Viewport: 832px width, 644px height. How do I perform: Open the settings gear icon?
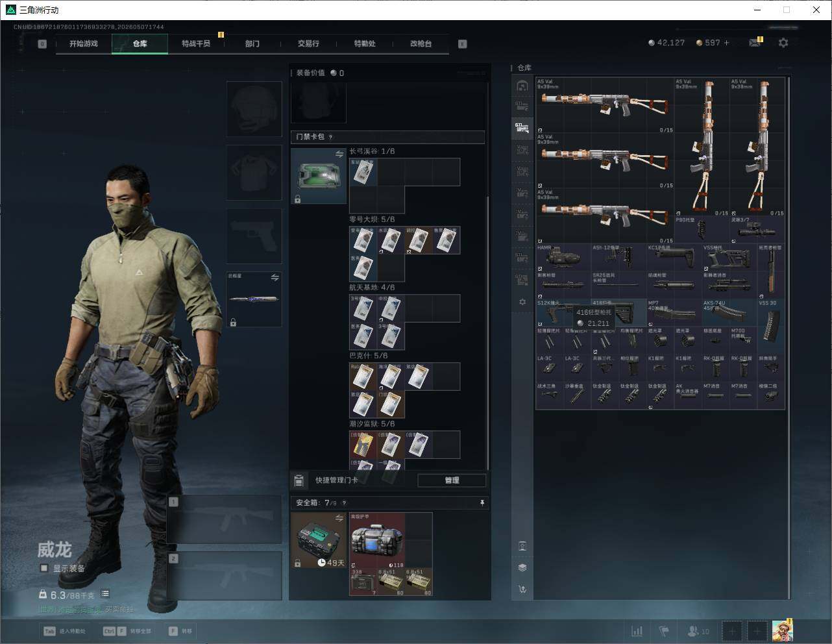tap(783, 43)
